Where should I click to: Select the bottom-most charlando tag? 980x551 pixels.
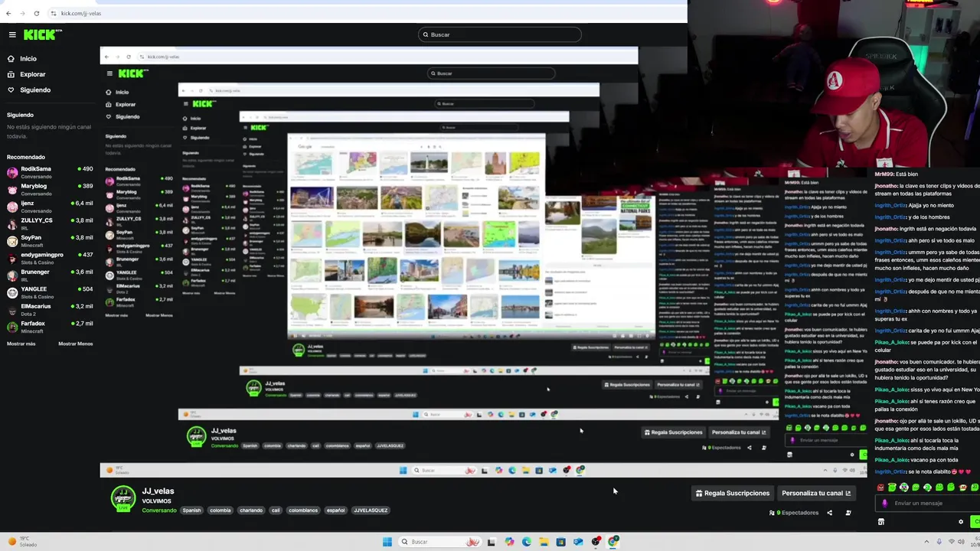(251, 510)
